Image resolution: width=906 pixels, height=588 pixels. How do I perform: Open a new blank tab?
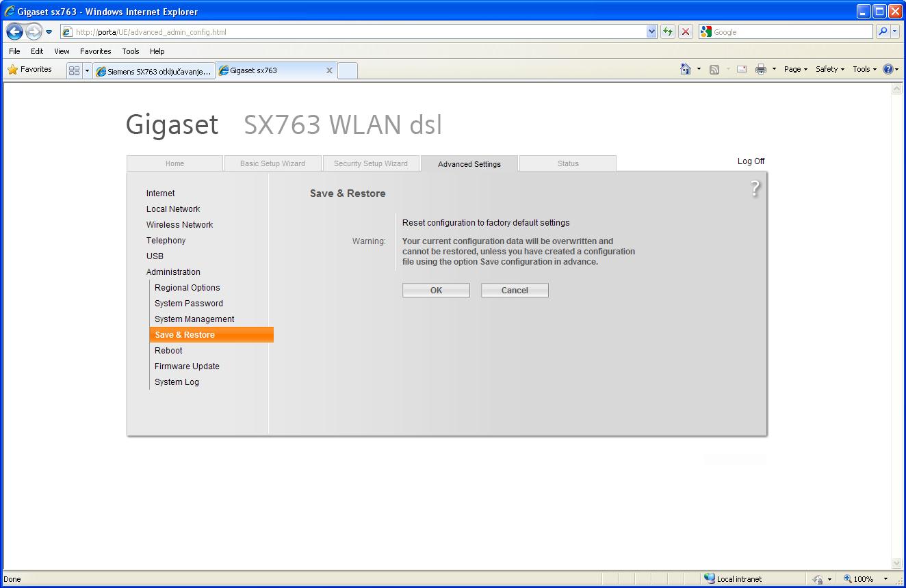coord(348,71)
